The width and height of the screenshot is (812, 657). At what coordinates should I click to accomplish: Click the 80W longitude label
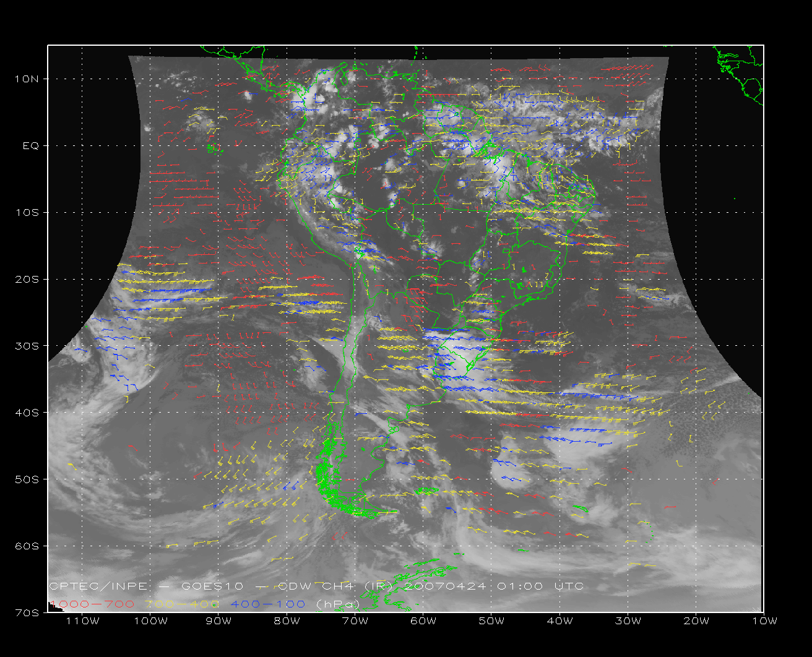pos(287,620)
